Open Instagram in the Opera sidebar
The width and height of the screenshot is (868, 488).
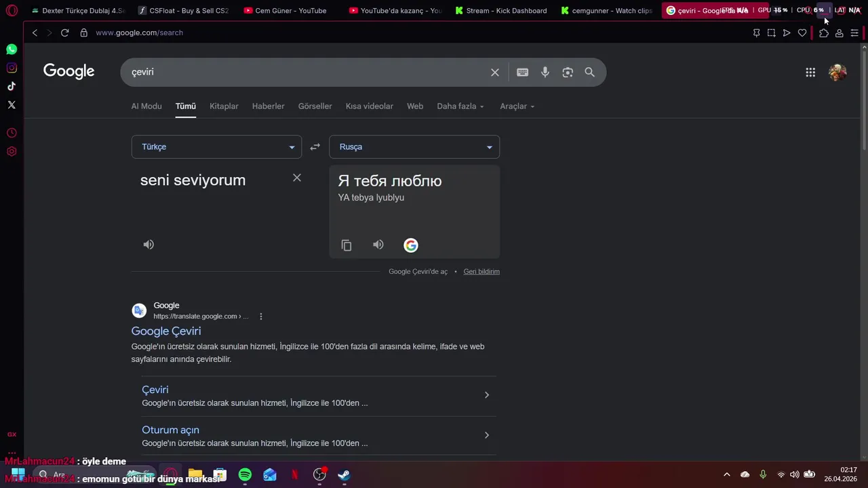12,68
